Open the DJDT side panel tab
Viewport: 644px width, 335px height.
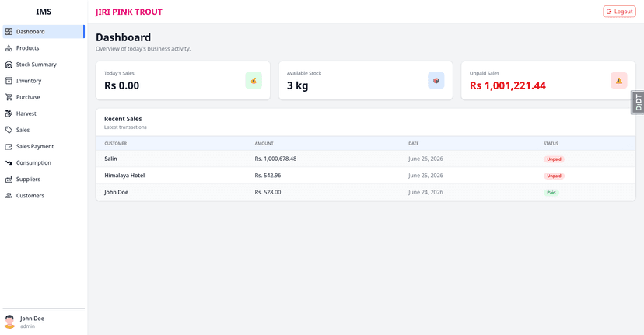[x=638, y=103]
